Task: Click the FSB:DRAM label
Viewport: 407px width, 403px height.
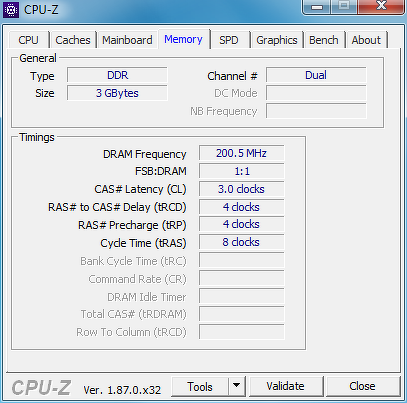Action: point(160,171)
